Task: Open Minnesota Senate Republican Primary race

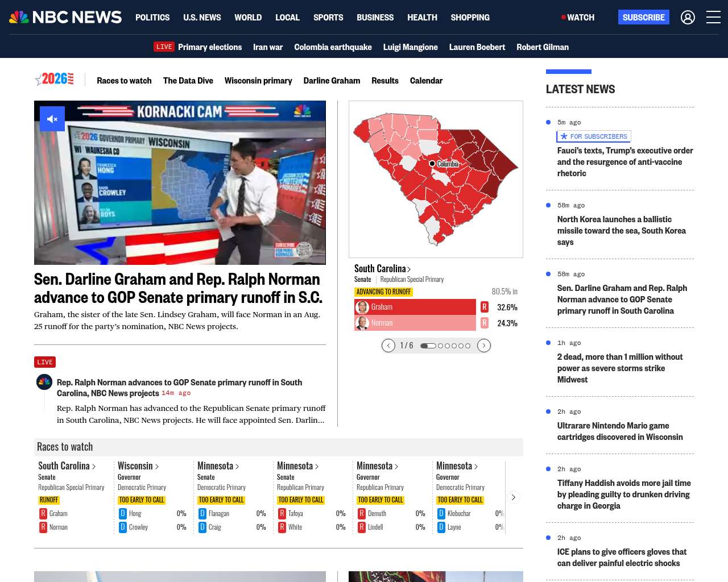Action: [x=298, y=466]
